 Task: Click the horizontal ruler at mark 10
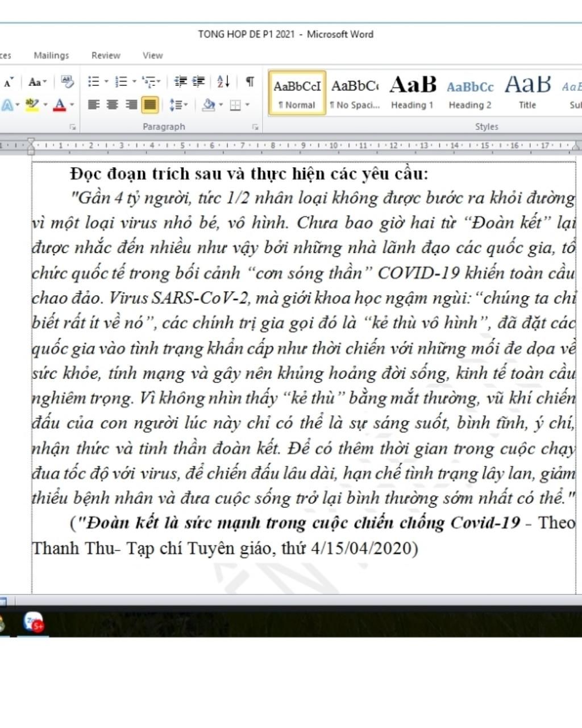(334, 146)
